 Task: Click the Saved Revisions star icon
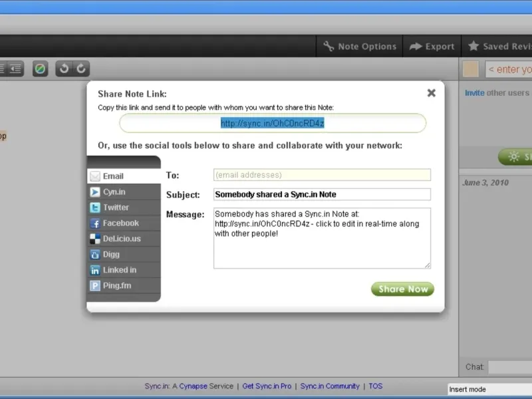pos(473,46)
